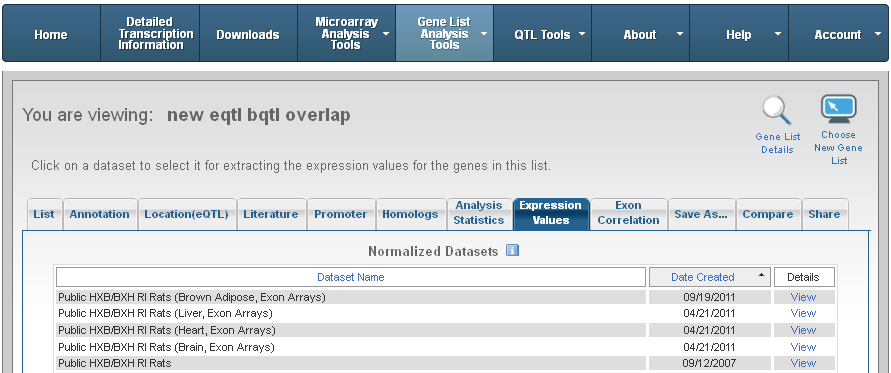
Task: Sort by Date Created column header
Action: point(710,277)
